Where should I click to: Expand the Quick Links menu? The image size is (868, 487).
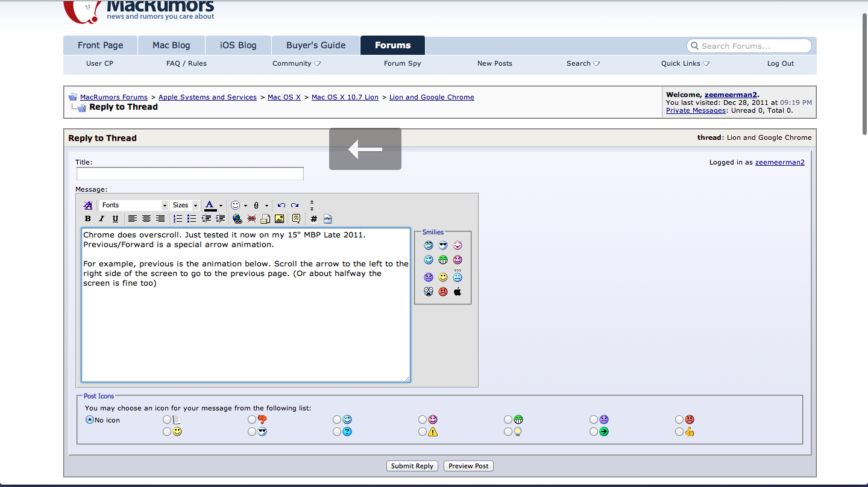(685, 63)
